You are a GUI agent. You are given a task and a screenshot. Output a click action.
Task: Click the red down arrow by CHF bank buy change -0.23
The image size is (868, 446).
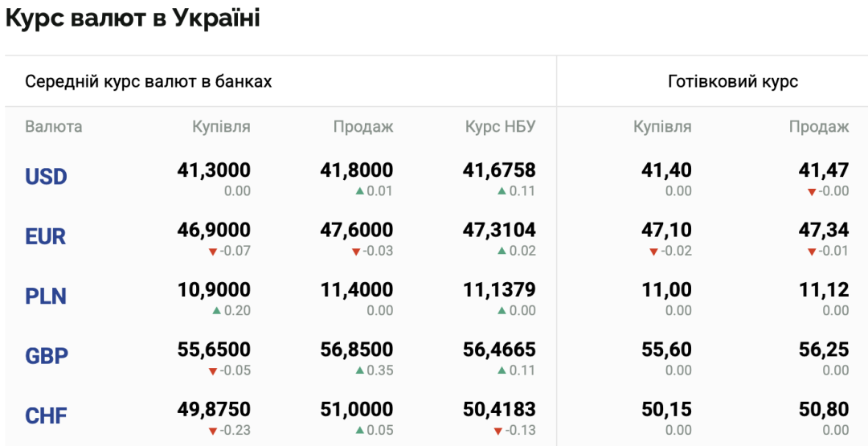(212, 431)
